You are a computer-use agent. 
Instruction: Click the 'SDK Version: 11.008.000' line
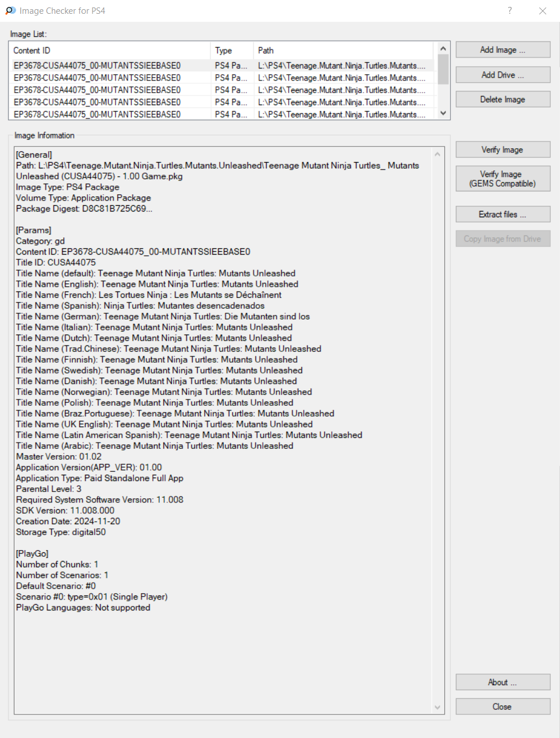[x=65, y=510]
